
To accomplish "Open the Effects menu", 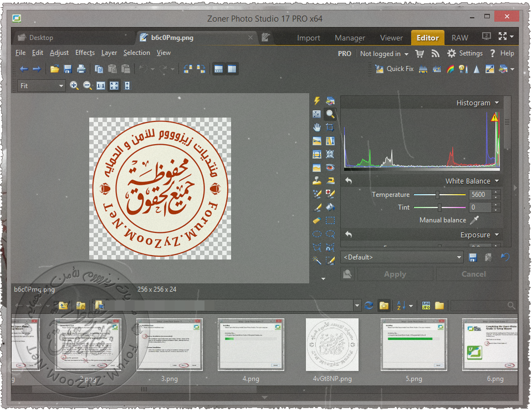I will (x=85, y=53).
